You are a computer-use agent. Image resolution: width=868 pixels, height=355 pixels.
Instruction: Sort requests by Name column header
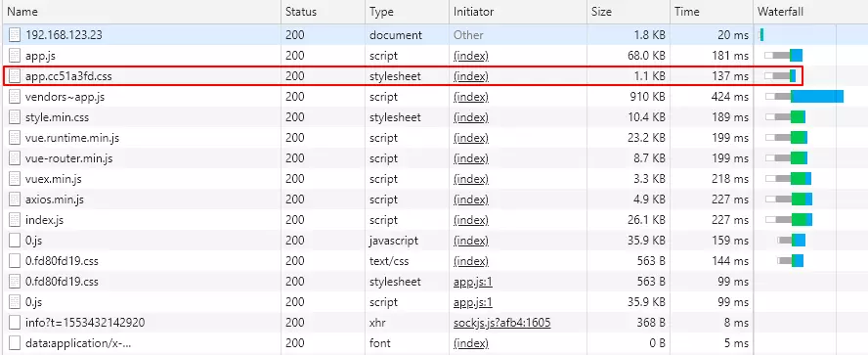[142, 12]
